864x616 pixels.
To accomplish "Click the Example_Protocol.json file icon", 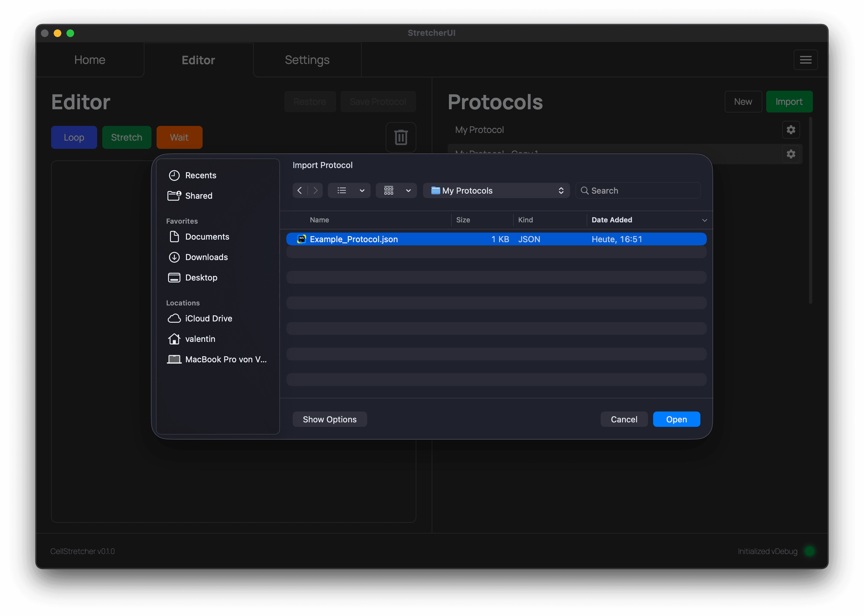I will click(302, 239).
